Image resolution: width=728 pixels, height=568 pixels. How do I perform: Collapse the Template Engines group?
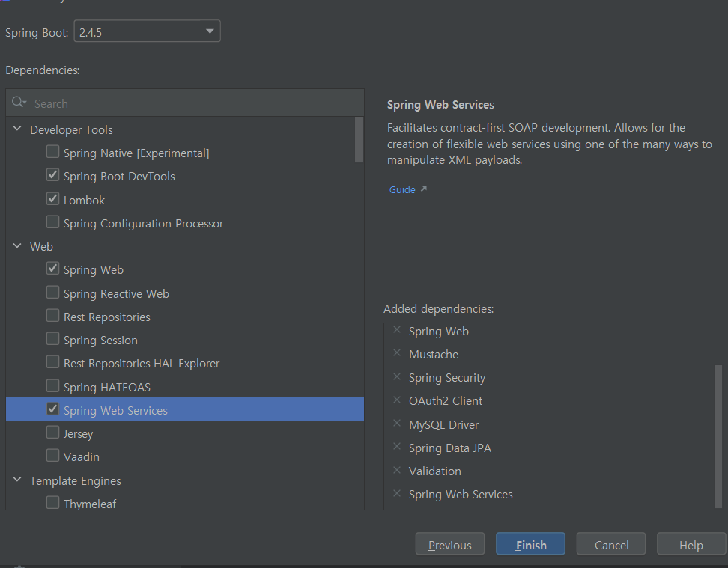17,480
